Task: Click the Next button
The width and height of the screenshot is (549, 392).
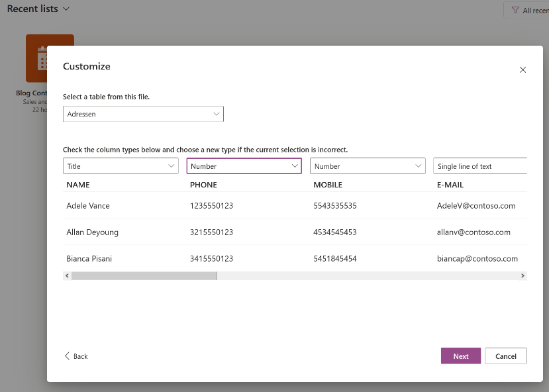Action: [x=461, y=356]
